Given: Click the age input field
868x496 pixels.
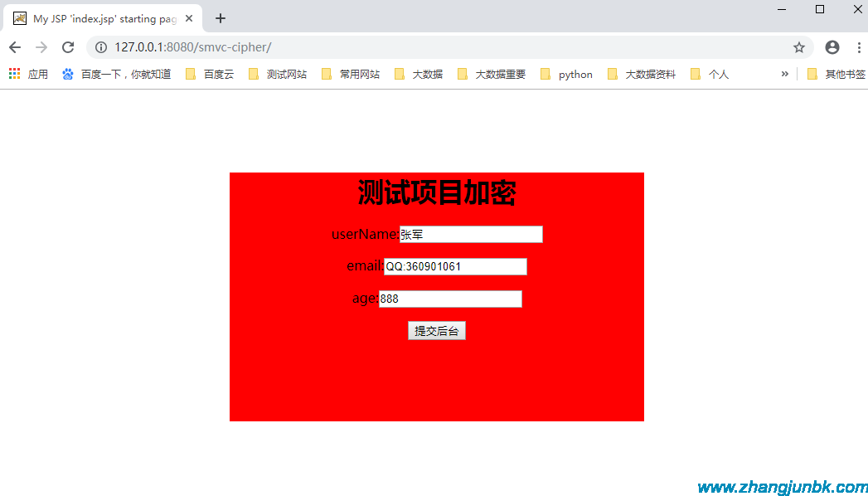Looking at the screenshot, I should pyautogui.click(x=450, y=299).
